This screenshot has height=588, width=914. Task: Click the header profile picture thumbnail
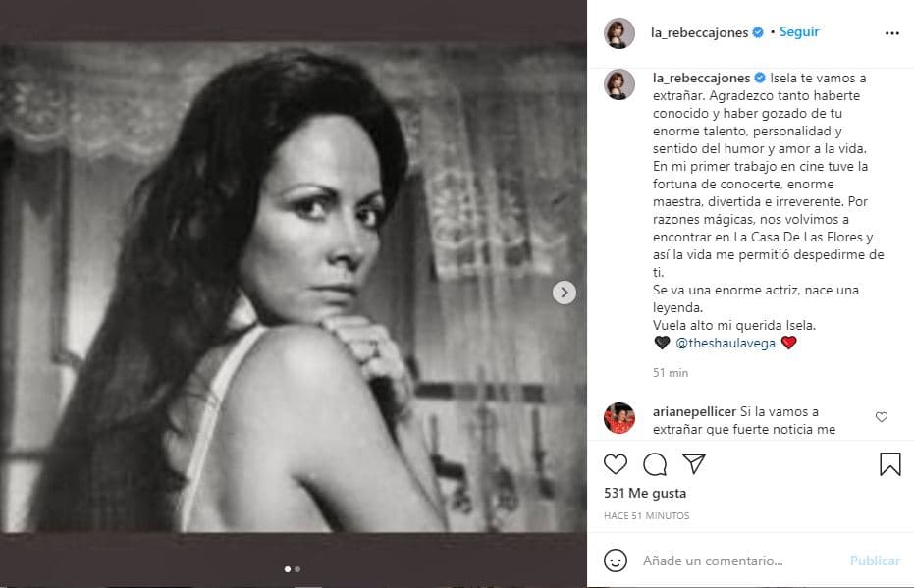pyautogui.click(x=619, y=30)
